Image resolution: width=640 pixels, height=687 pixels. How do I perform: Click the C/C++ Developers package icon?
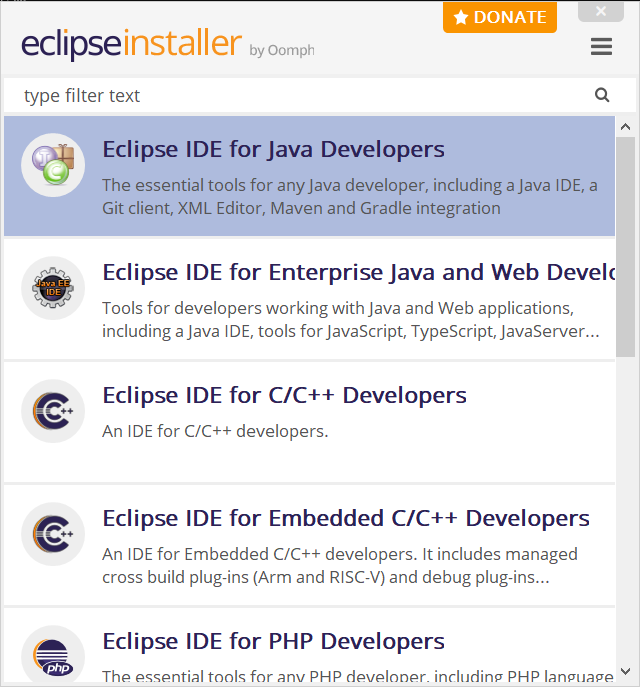[53, 411]
